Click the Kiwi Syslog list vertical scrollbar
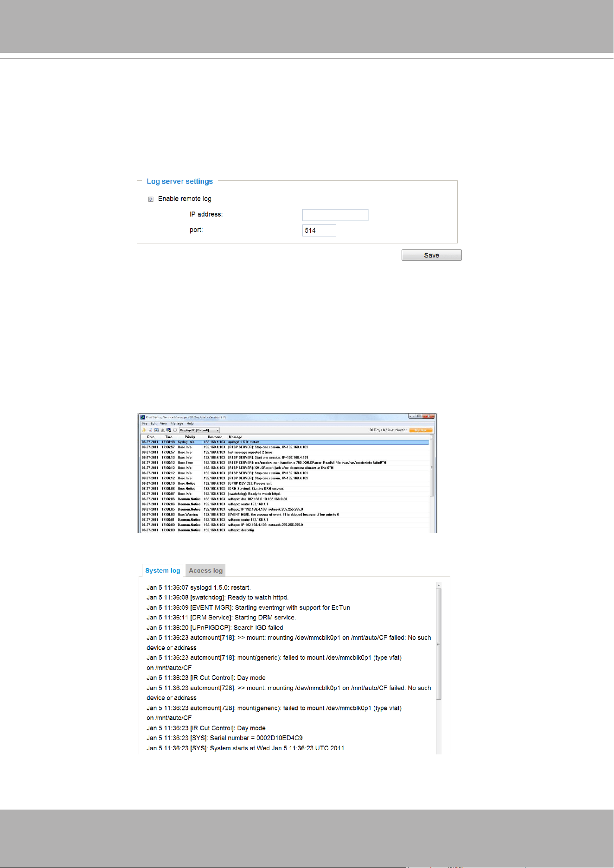 click(x=432, y=484)
